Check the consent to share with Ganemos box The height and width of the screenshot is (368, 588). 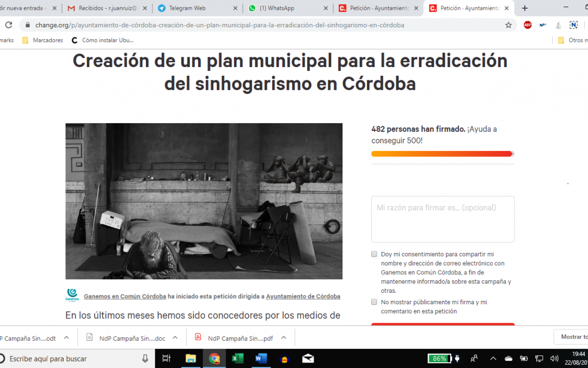pyautogui.click(x=374, y=254)
